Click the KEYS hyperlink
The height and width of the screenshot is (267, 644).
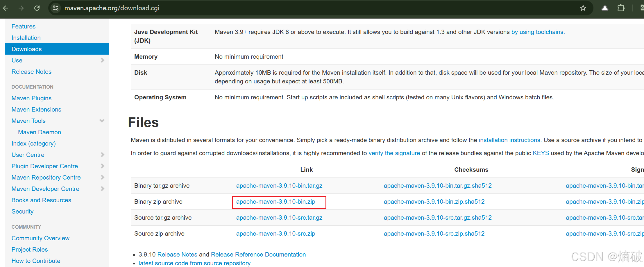click(x=541, y=153)
